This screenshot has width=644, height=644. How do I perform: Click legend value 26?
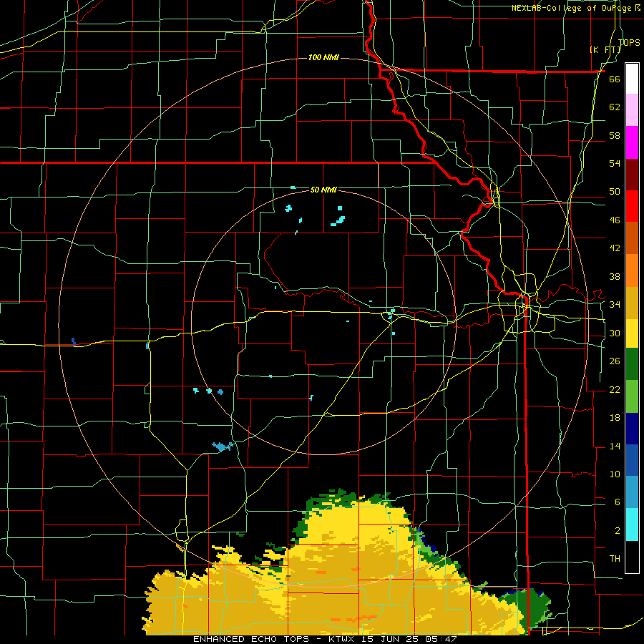(x=615, y=361)
